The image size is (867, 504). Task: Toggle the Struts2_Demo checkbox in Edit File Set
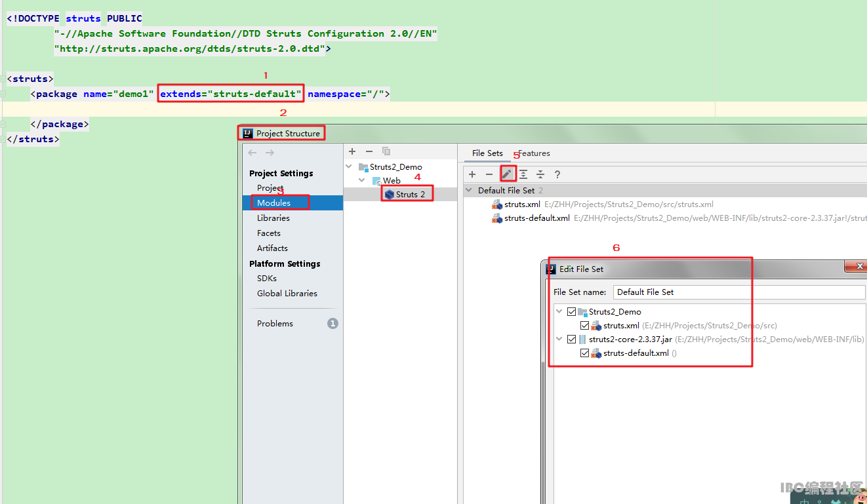pyautogui.click(x=571, y=312)
